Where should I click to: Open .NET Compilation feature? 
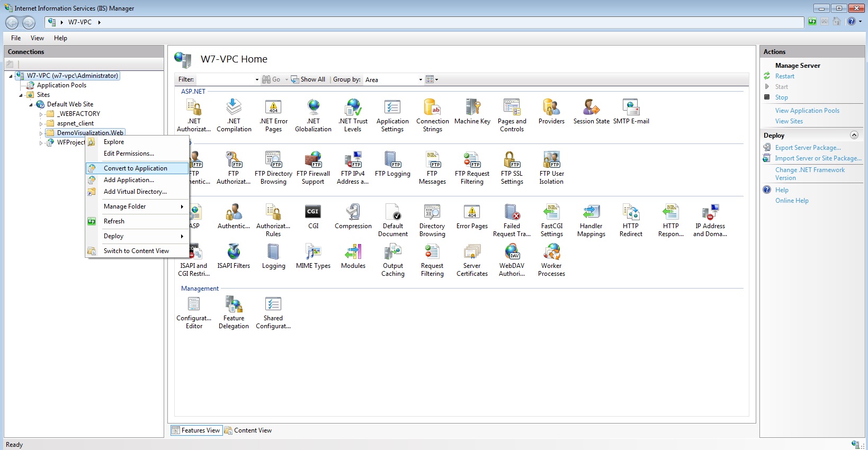point(234,115)
